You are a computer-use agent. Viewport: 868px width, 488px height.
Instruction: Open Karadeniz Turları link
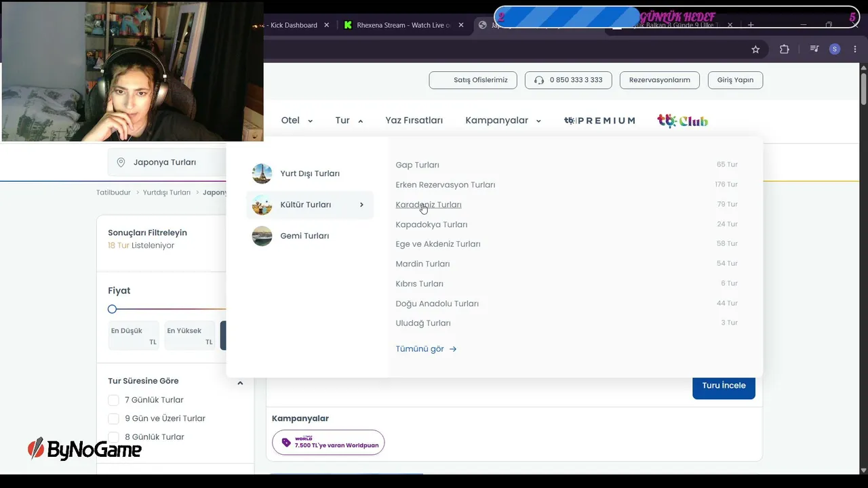(429, 205)
